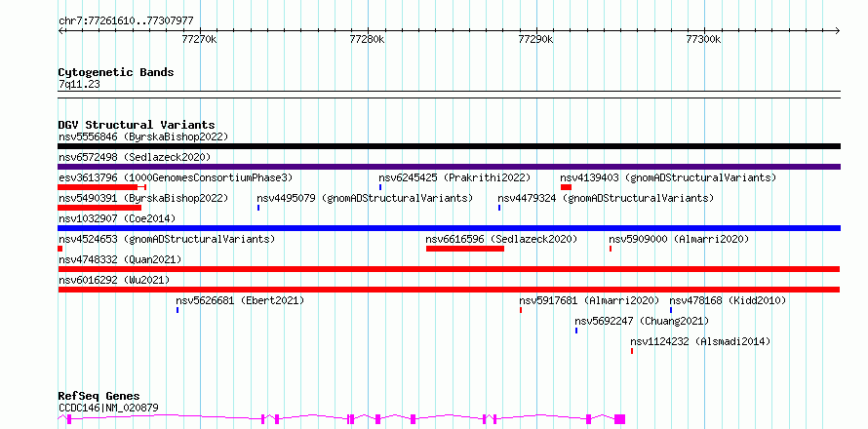Click the nsv6016292 Wu2021 label

(x=114, y=280)
